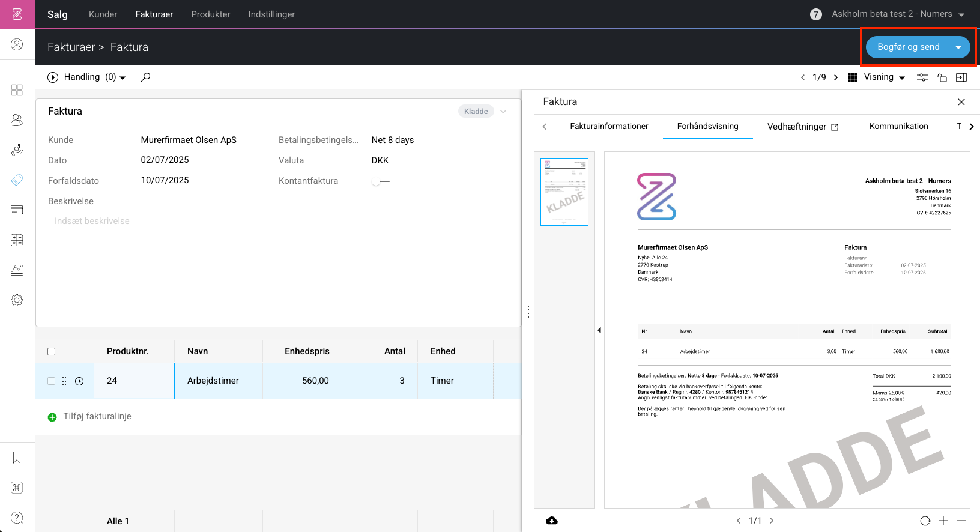
Task: Open the Askholm beta test 2 company dropdown
Action: (x=898, y=14)
